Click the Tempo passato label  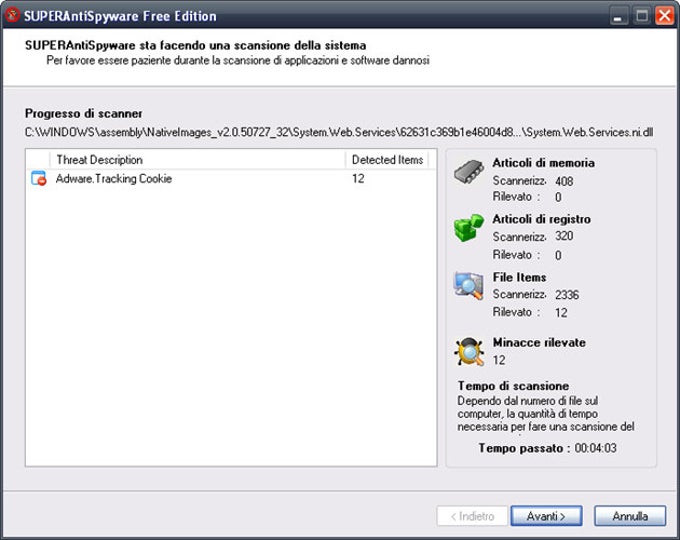click(x=524, y=448)
